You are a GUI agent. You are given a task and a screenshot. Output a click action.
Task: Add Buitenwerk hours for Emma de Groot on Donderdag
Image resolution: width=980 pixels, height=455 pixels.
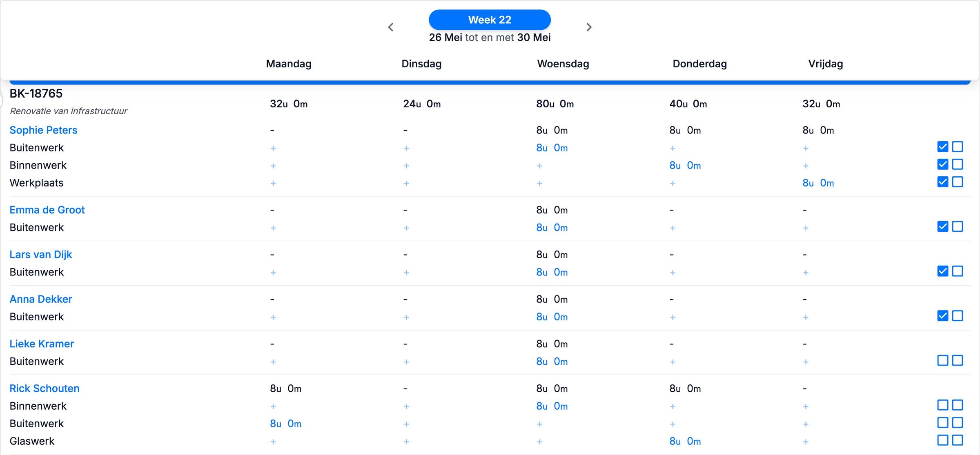(672, 228)
